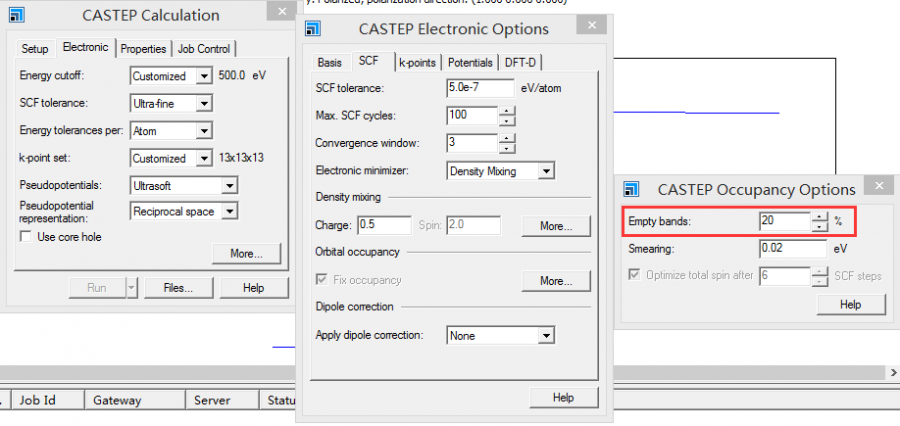The height and width of the screenshot is (426, 900).
Task: Increase Empty bands percentage with up arrow
Action: pyautogui.click(x=820, y=215)
